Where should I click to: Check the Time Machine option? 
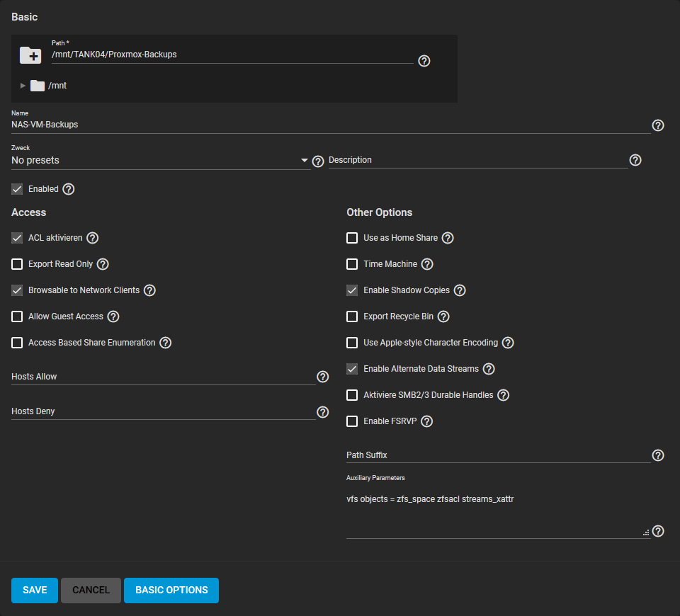click(x=352, y=264)
